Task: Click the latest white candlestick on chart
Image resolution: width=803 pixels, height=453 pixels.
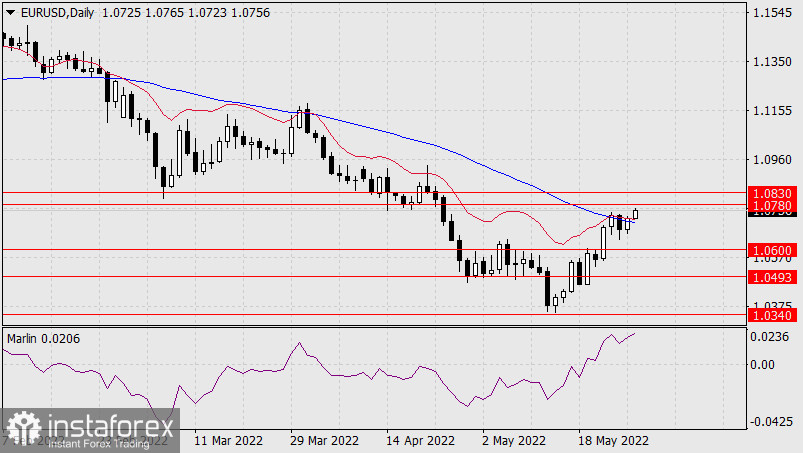Action: 636,214
